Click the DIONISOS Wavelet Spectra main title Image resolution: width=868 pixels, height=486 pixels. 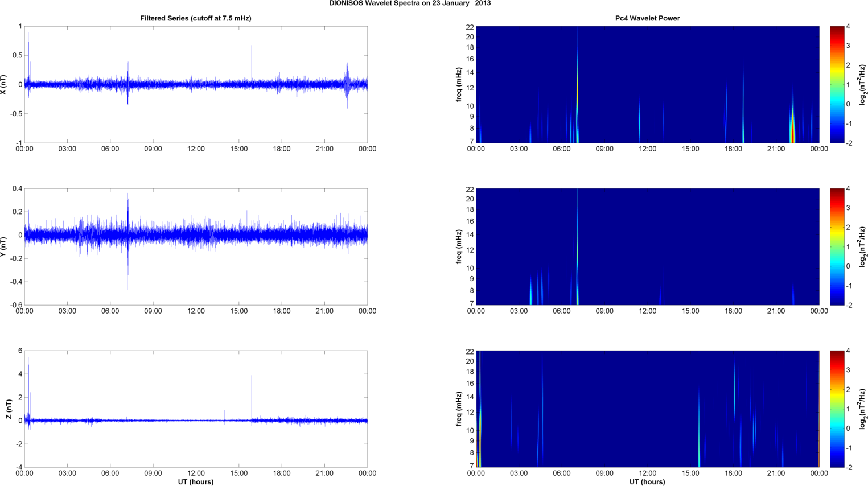pos(410,3)
